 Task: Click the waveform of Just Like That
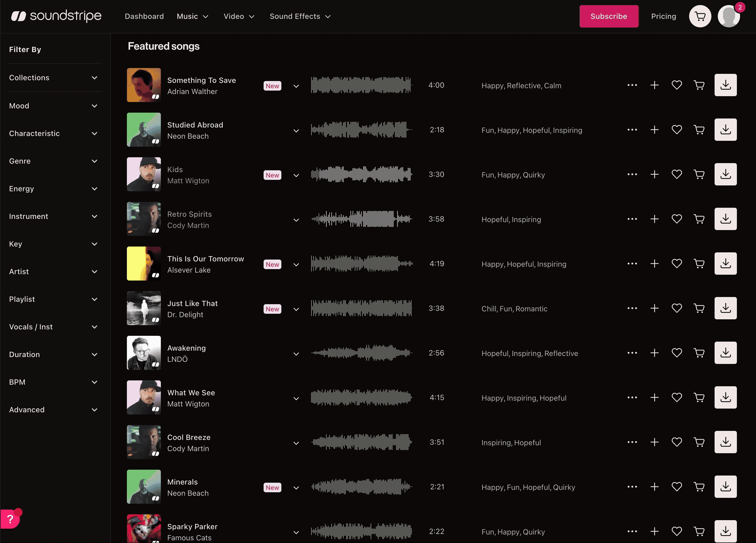tap(361, 308)
